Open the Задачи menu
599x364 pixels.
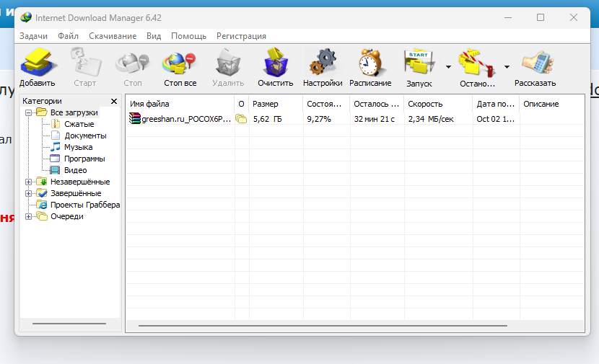tap(34, 36)
